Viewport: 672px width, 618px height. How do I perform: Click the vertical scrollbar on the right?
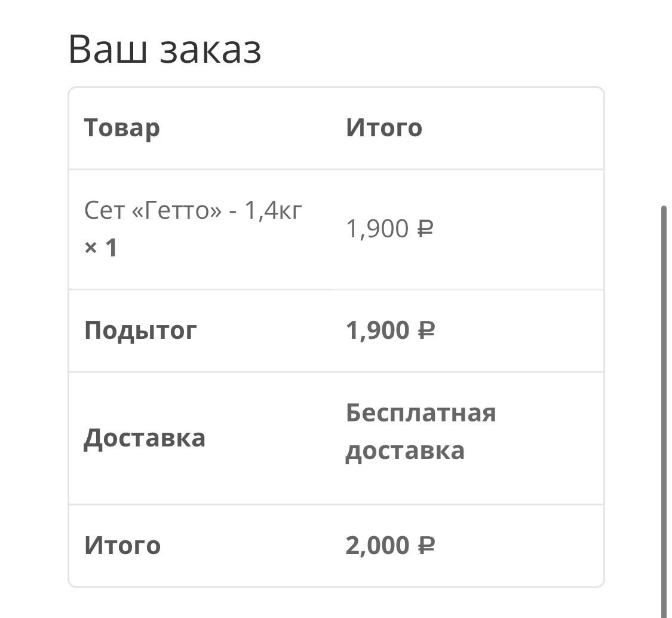664,406
